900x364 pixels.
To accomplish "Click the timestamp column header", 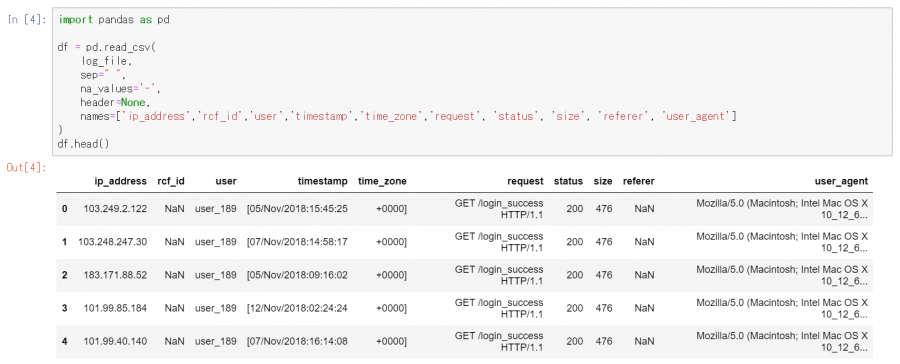I will [323, 181].
